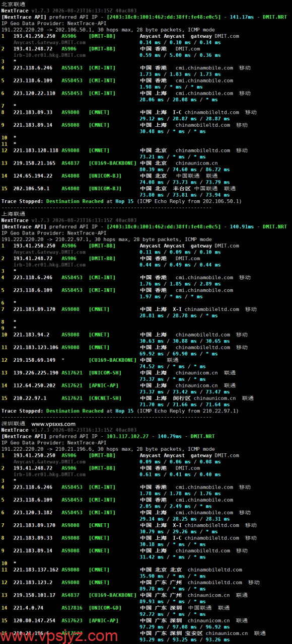This screenshot has width=292, height=644.
Task: Select hop IP 120.80.147.254
Action: 34,621
